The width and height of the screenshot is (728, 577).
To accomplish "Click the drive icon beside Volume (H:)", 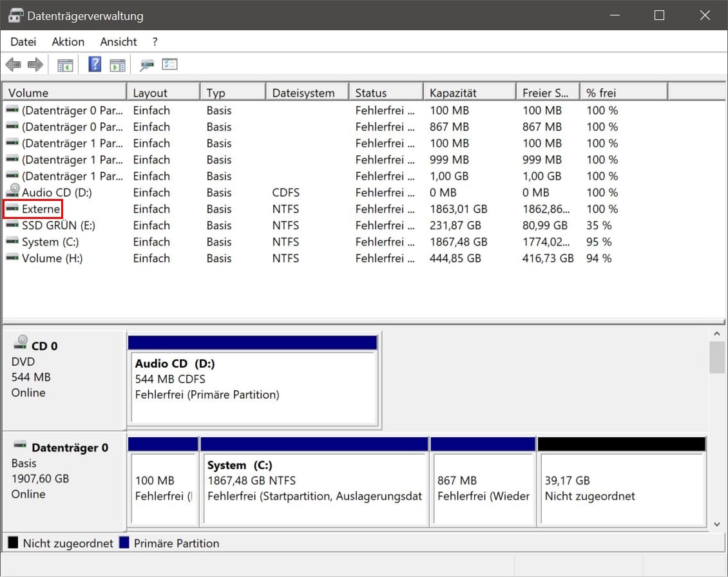I will point(12,258).
